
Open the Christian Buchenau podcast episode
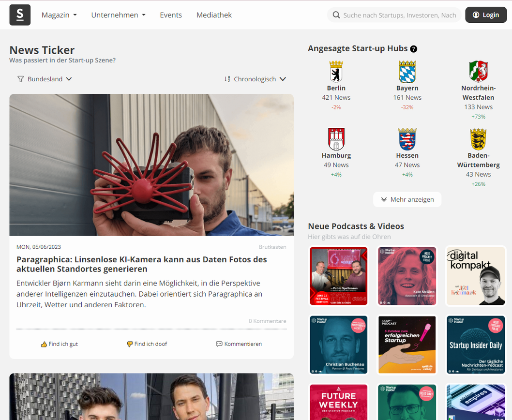click(x=339, y=345)
